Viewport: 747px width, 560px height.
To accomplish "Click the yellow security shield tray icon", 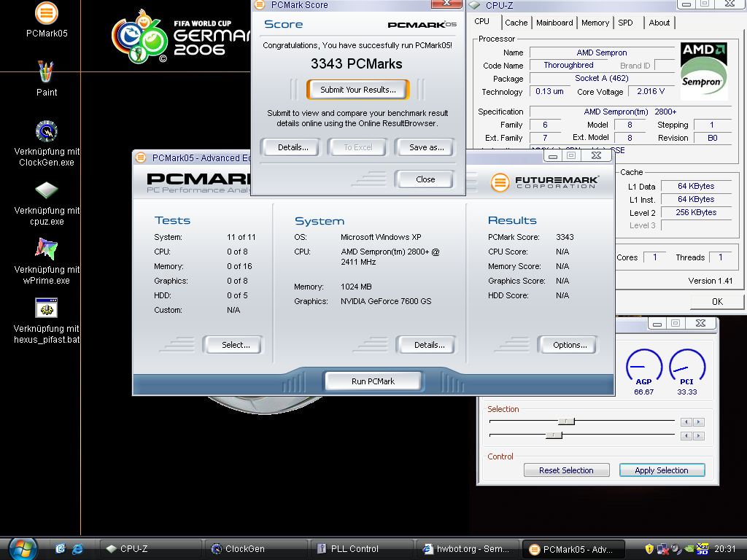I will pos(649,549).
